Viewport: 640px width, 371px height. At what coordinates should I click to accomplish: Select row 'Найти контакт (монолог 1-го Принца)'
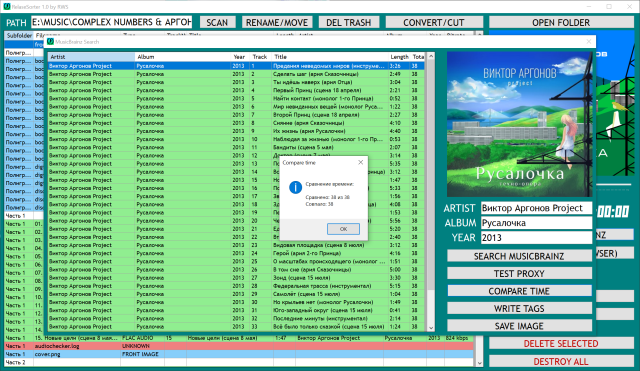click(236, 98)
